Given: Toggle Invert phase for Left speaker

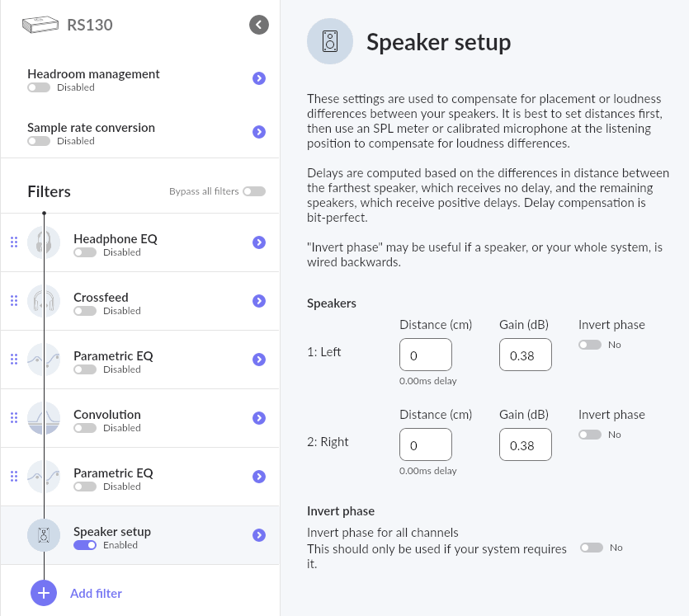Looking at the screenshot, I should [x=590, y=345].
